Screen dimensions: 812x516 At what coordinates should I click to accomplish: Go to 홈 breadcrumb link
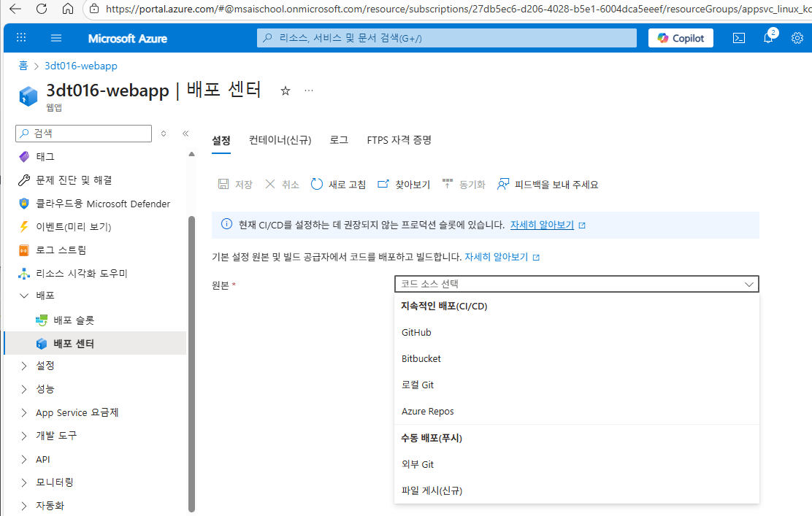tap(23, 66)
